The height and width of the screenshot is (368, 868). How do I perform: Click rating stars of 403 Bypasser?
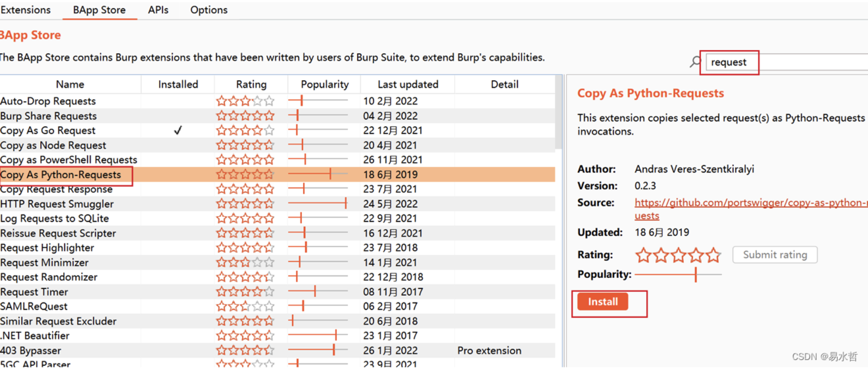click(x=245, y=350)
